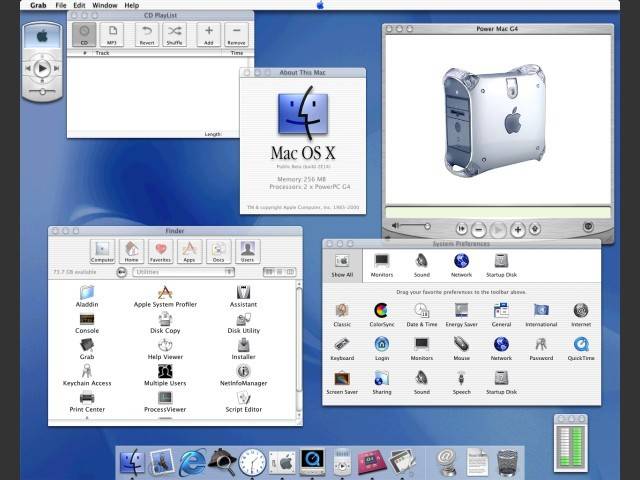Adjust the QuickTime player volume slider

coord(412,228)
